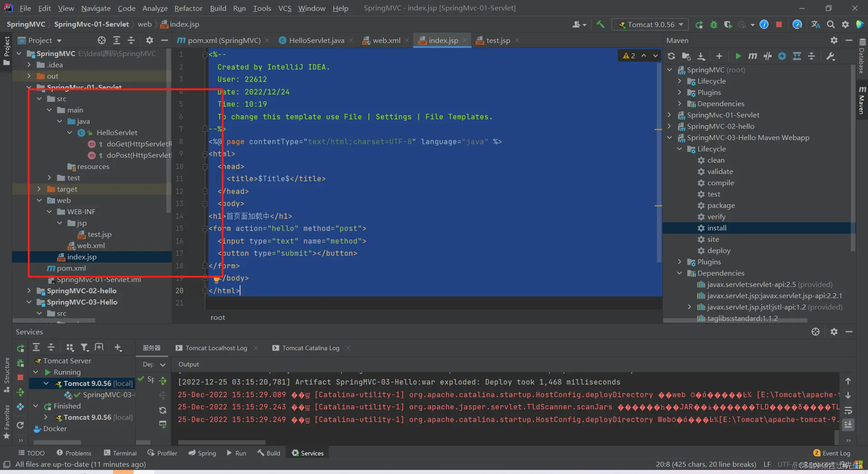868x474 pixels.
Task: Expand the .idea folder
Action: [29, 65]
